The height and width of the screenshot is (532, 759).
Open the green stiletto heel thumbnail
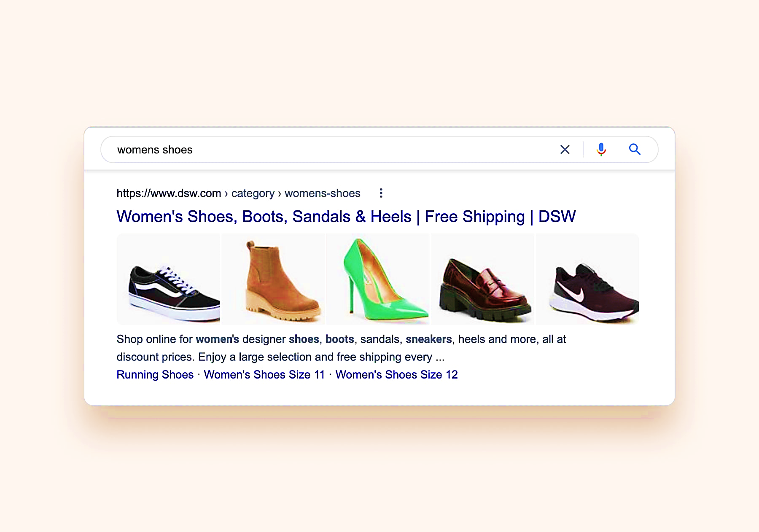point(378,279)
